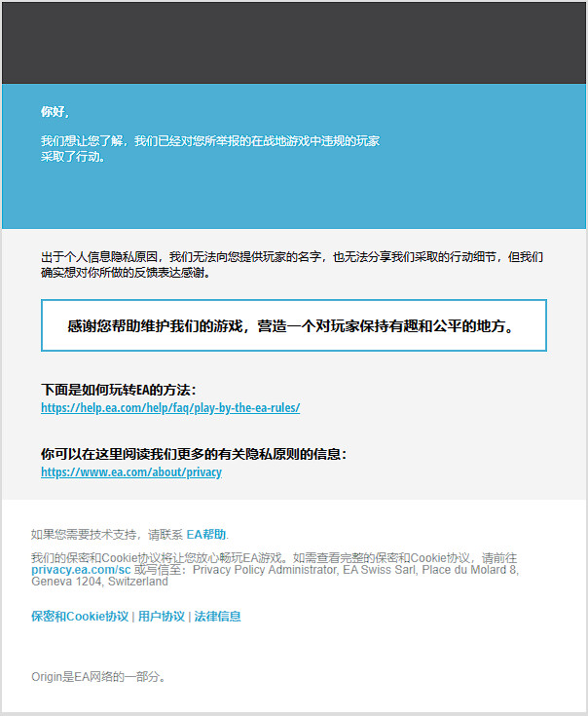Click heading 你可以在这里阅读我们更多的有关隐私原则的信息:
Viewport: 588px width, 716px height.
pos(194,454)
